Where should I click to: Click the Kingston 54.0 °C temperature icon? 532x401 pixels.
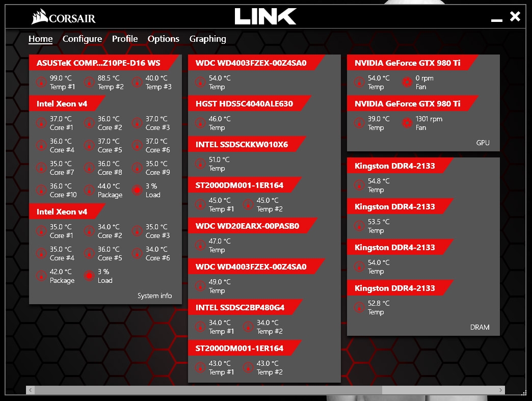(x=359, y=266)
